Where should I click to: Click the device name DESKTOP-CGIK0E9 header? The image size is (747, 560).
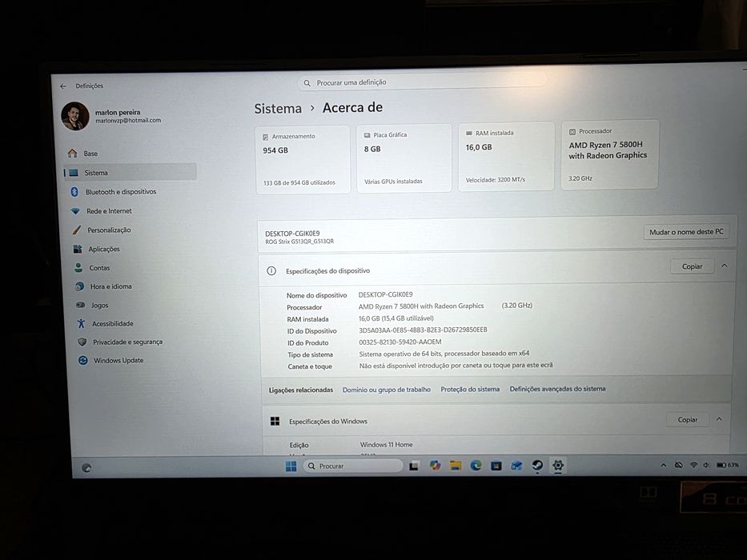(292, 234)
